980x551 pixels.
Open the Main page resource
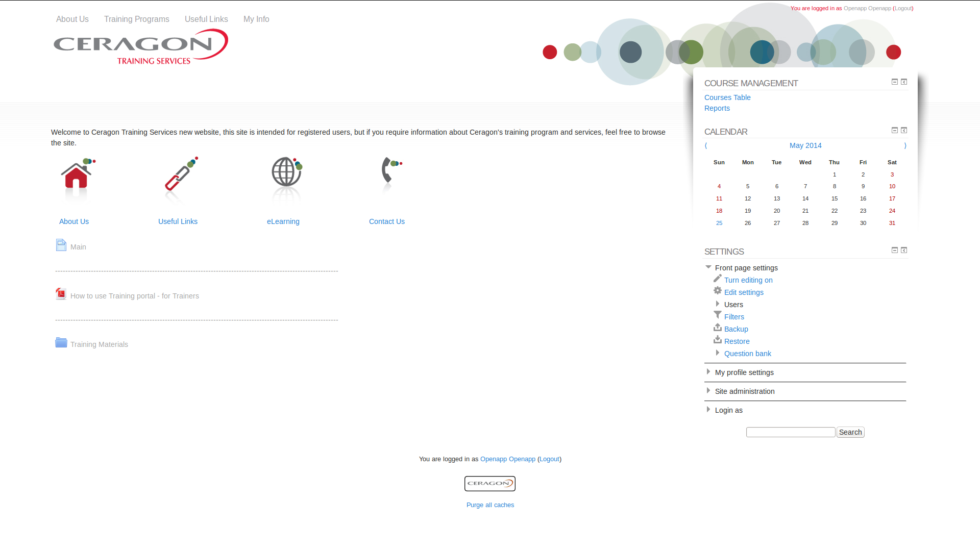click(78, 247)
